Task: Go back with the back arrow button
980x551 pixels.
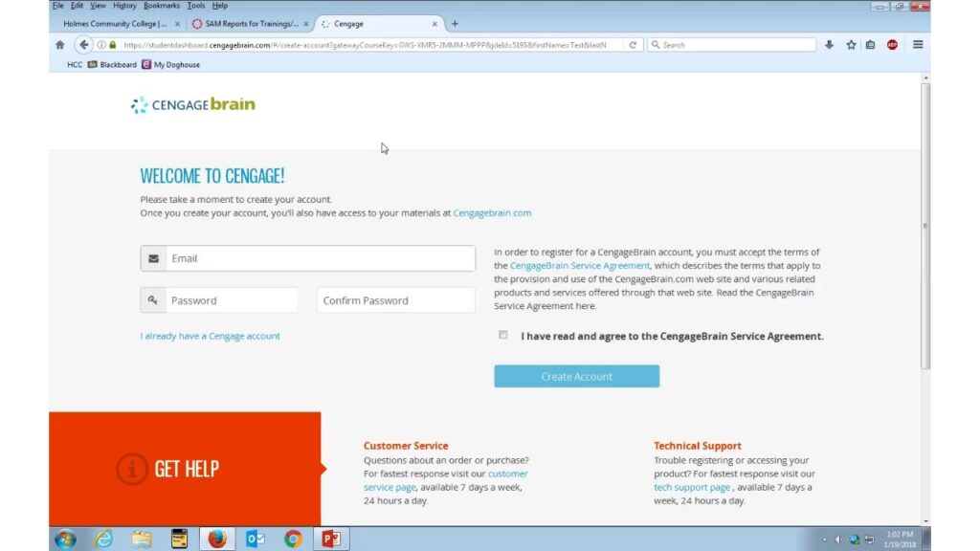Action: click(83, 45)
